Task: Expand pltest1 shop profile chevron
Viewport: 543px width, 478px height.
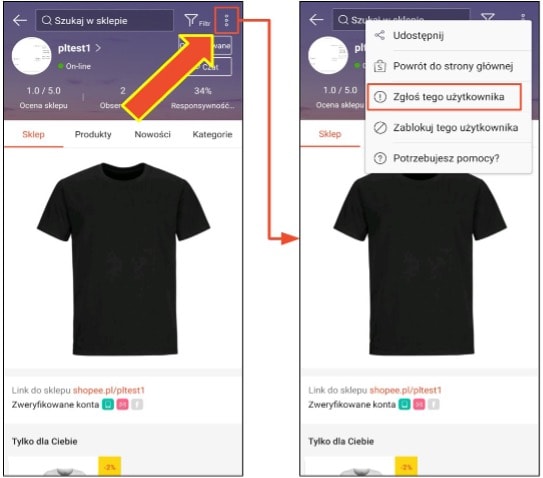Action: (x=98, y=48)
